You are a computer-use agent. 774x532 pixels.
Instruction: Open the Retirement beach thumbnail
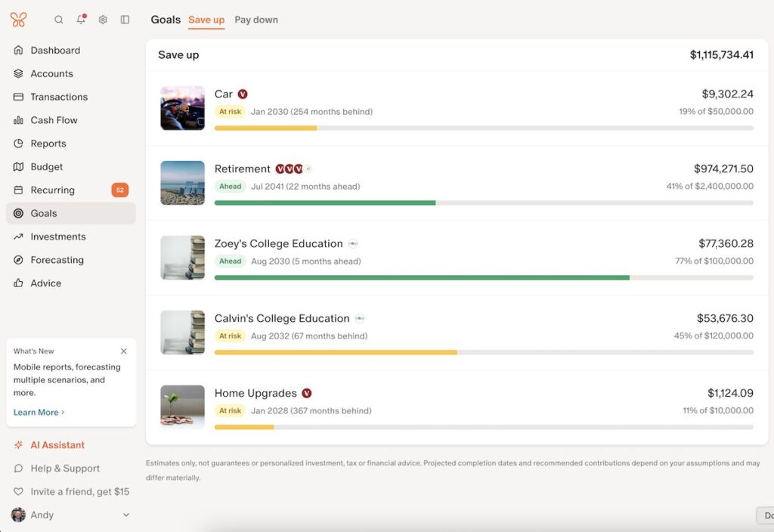(x=182, y=183)
